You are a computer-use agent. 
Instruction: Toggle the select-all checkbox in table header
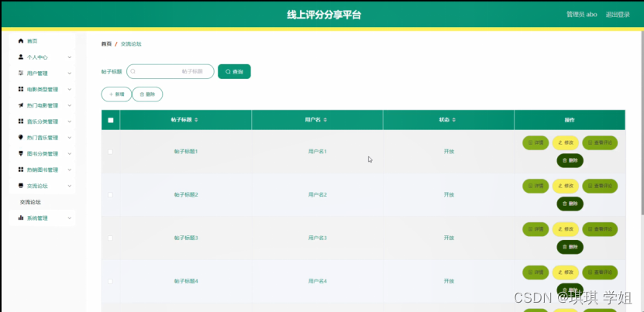[111, 120]
